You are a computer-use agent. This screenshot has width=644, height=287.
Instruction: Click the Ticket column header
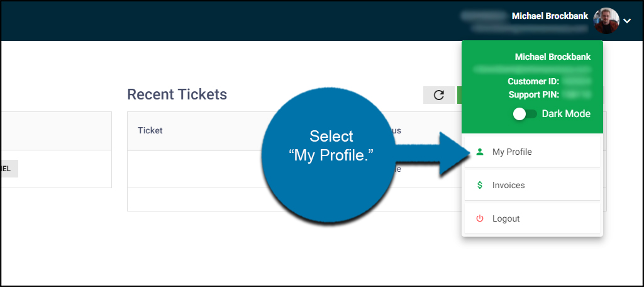click(x=150, y=130)
